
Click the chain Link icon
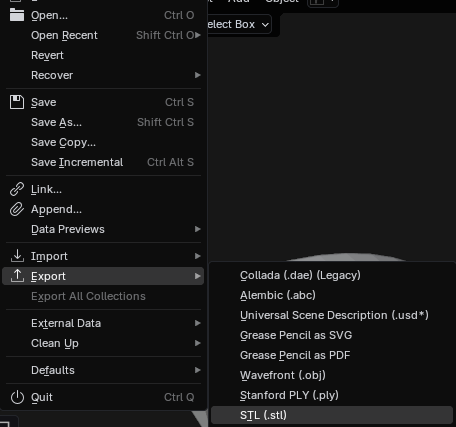(x=17, y=189)
